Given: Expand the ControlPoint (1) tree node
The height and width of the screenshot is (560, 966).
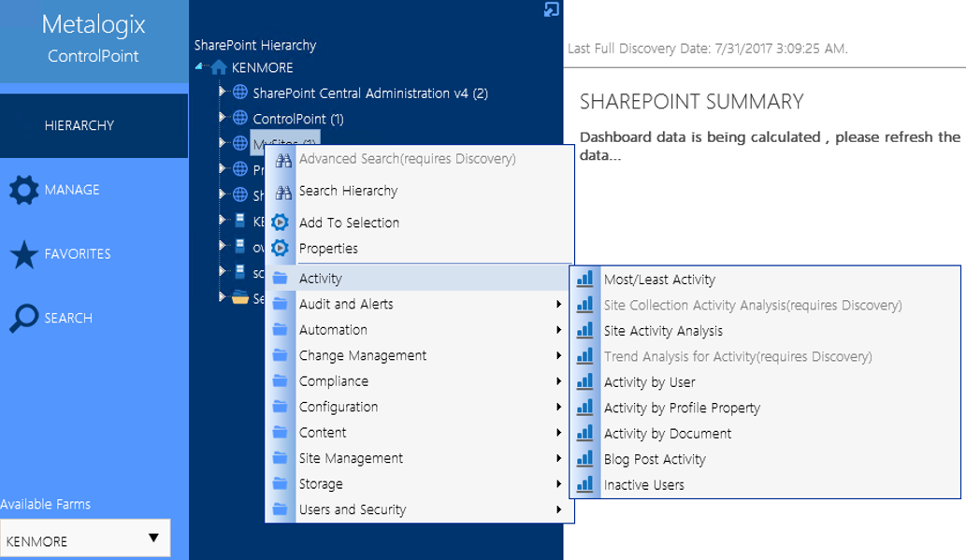Looking at the screenshot, I should (x=222, y=117).
